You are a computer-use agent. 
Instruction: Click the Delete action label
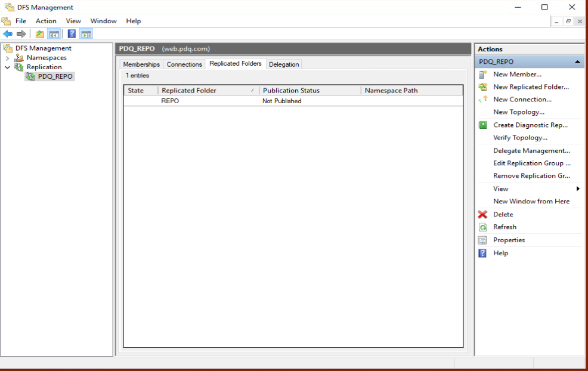coord(503,215)
